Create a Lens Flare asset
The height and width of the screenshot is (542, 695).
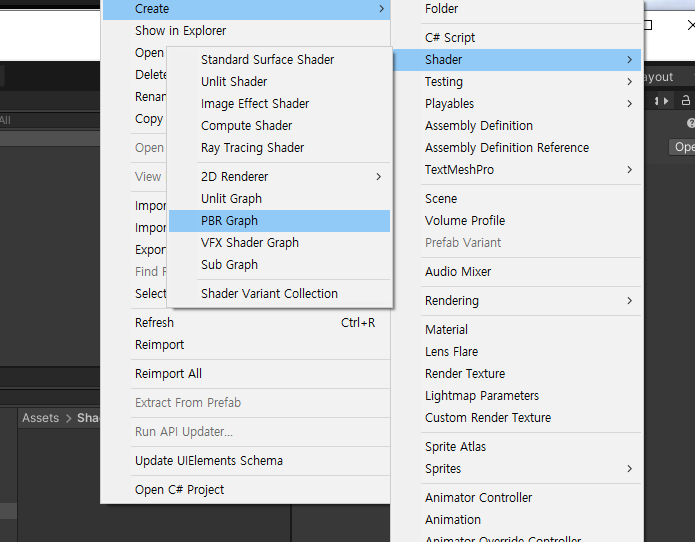[x=517, y=351]
